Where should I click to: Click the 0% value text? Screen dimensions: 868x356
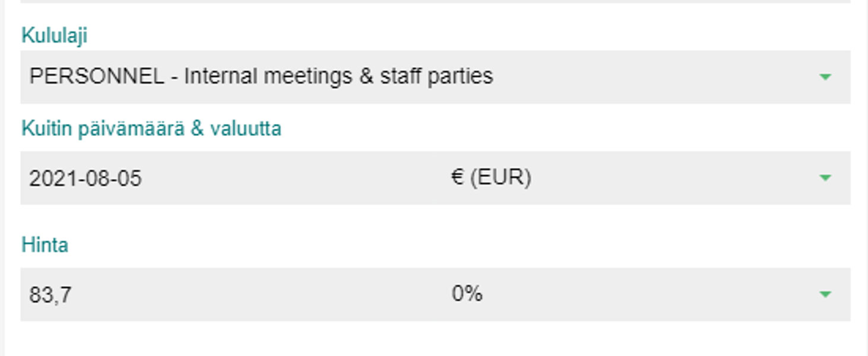coord(467,294)
